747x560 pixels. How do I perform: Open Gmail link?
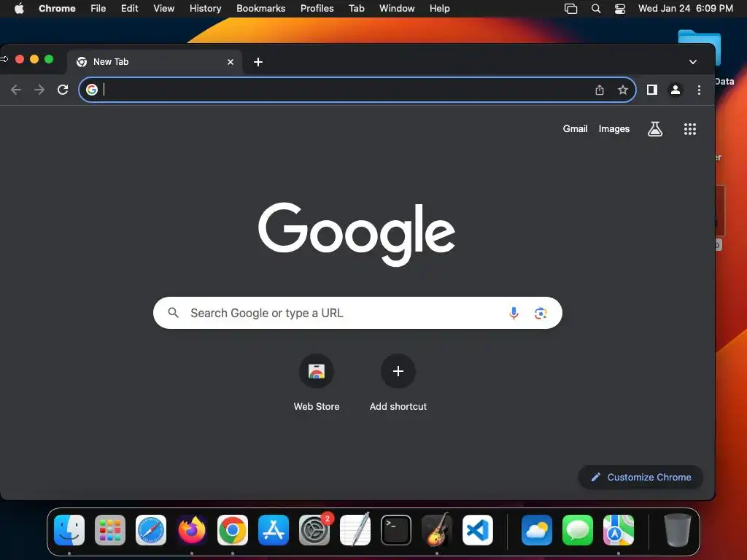coord(575,128)
